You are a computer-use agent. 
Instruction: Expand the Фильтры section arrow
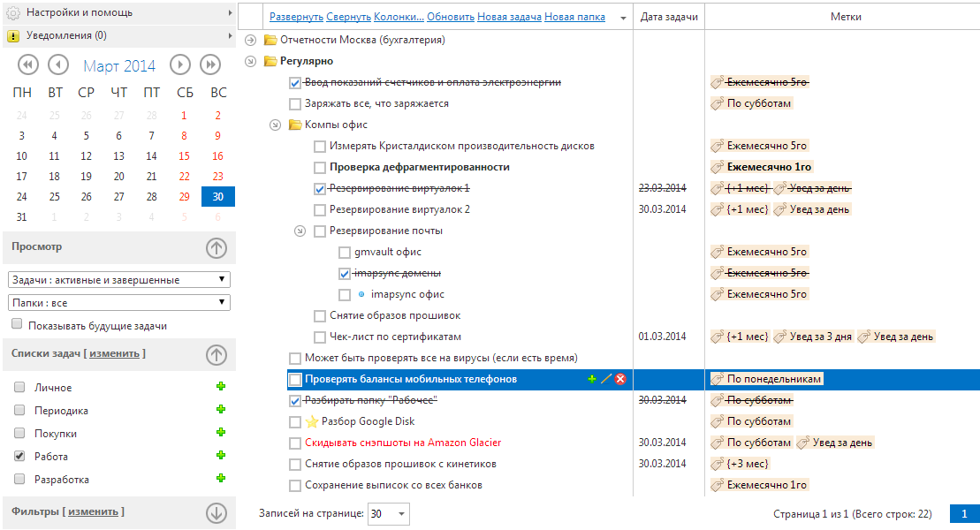coord(217,513)
